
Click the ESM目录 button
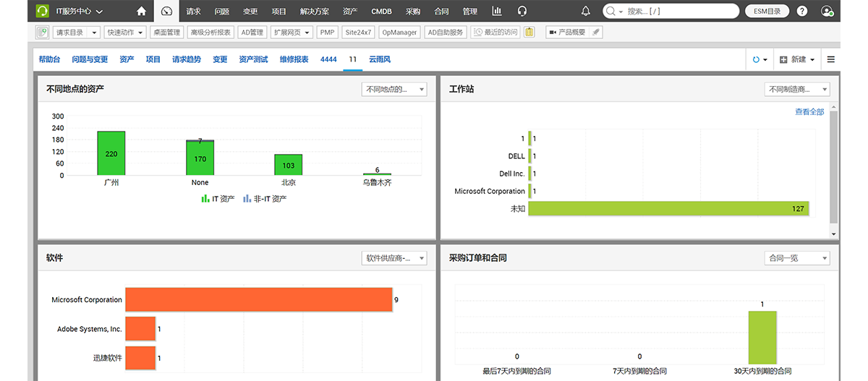coord(767,11)
